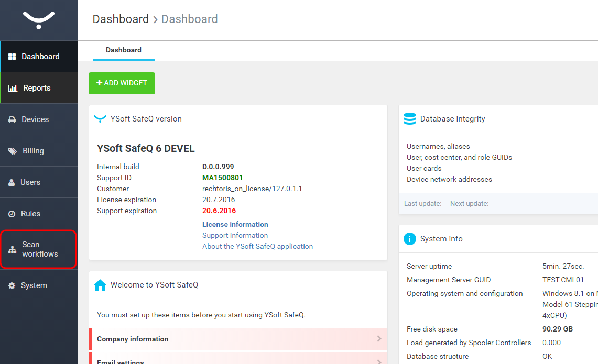Image resolution: width=598 pixels, height=364 pixels.
Task: Click the System gear icon
Action: (x=12, y=285)
